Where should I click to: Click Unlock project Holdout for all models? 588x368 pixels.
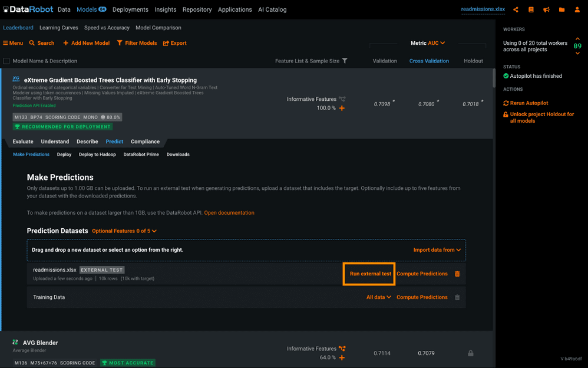coord(539,117)
